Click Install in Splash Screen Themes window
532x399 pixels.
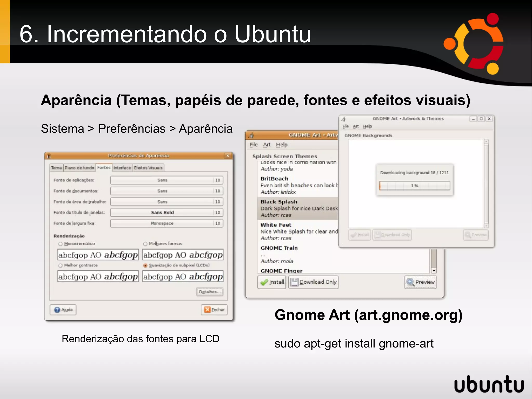click(x=272, y=282)
